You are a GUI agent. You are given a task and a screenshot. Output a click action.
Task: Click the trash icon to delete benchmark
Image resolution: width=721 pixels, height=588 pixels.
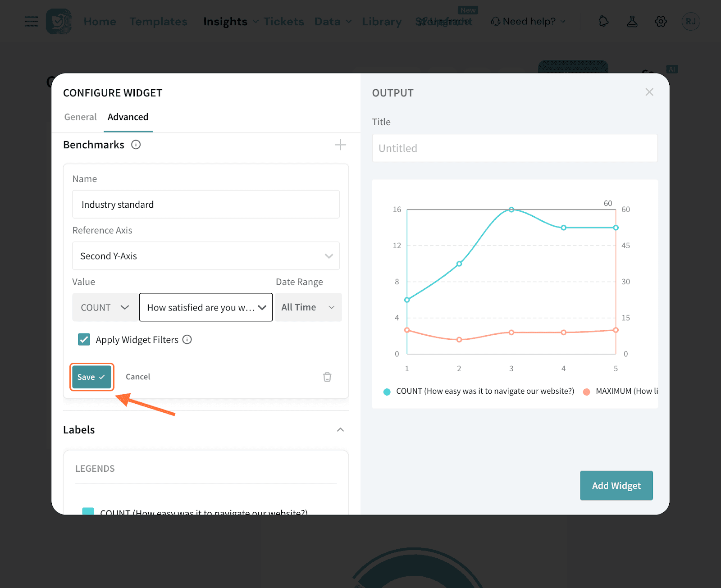[x=327, y=377]
